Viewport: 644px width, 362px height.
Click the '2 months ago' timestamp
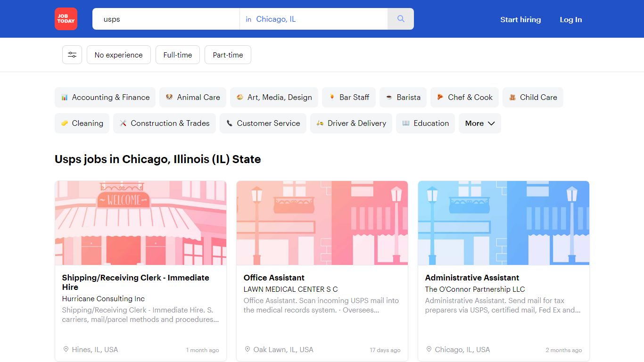click(564, 350)
